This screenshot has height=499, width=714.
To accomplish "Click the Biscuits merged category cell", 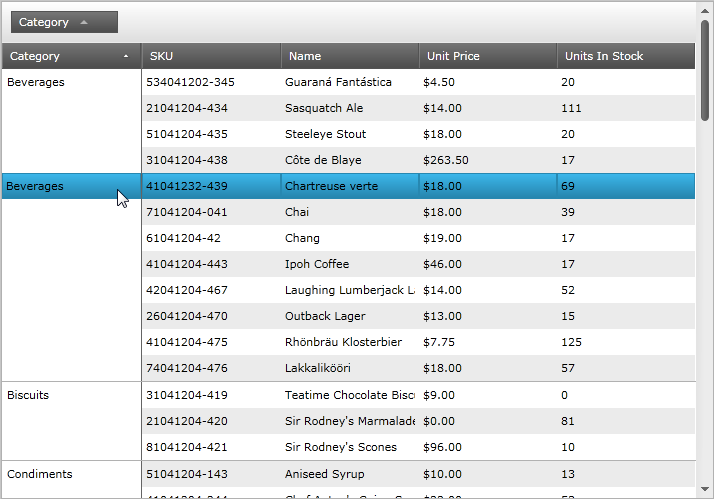I will pyautogui.click(x=71, y=420).
